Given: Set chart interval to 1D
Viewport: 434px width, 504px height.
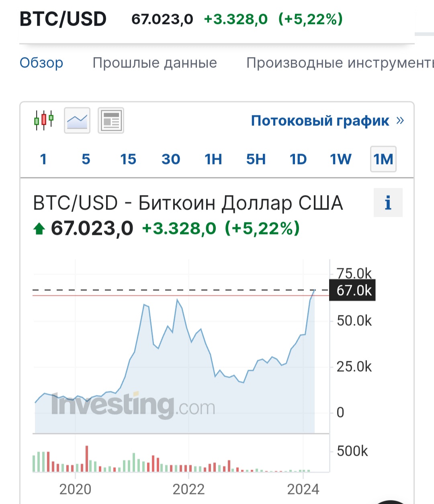Looking at the screenshot, I should pyautogui.click(x=298, y=159).
